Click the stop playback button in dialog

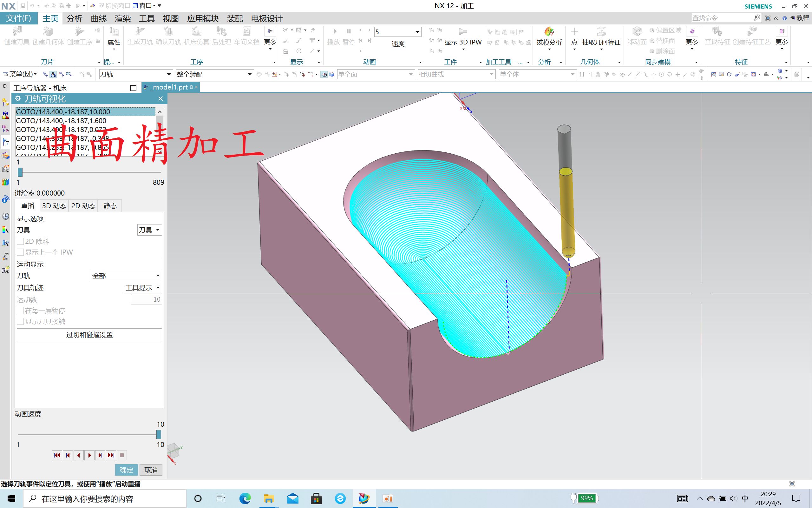tap(122, 455)
